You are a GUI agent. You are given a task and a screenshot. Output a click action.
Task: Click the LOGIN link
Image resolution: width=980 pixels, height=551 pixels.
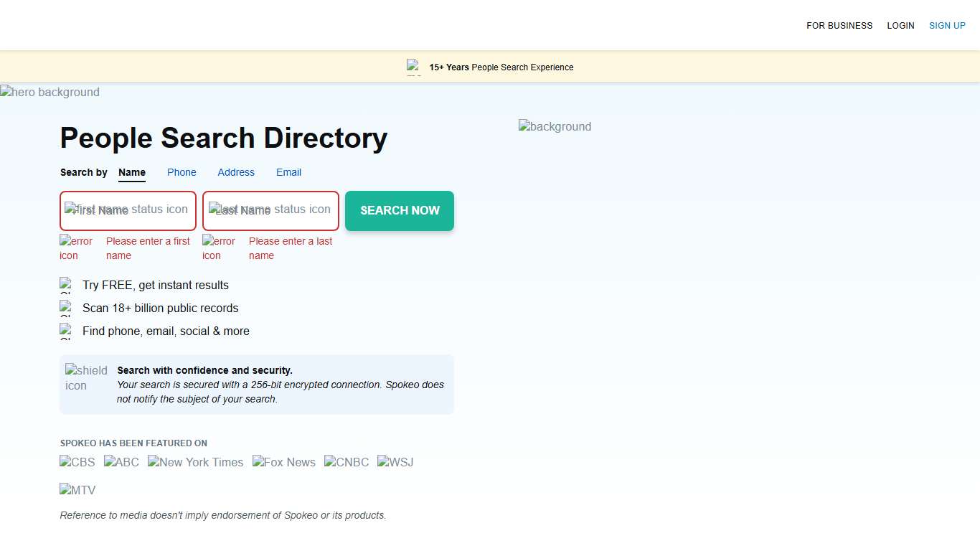(900, 25)
